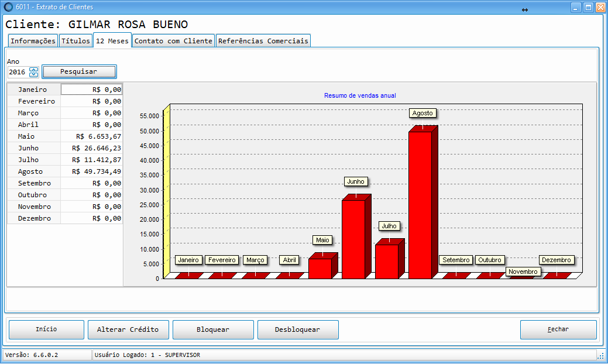Click the Pesquisar button

[x=79, y=72]
